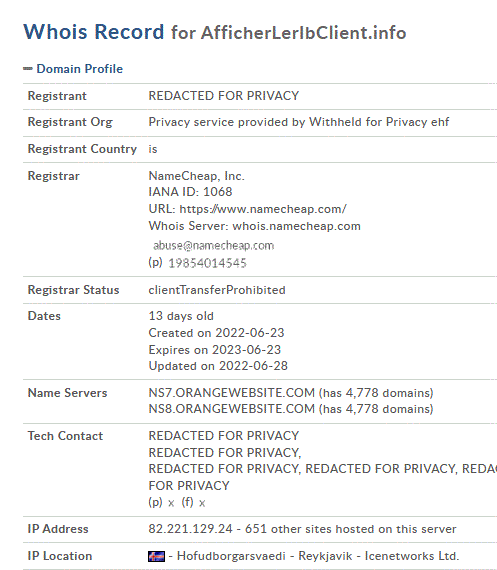Open NS7.ORANGEWEBSITE.COM name server
497x570 pixels.
coord(232,393)
